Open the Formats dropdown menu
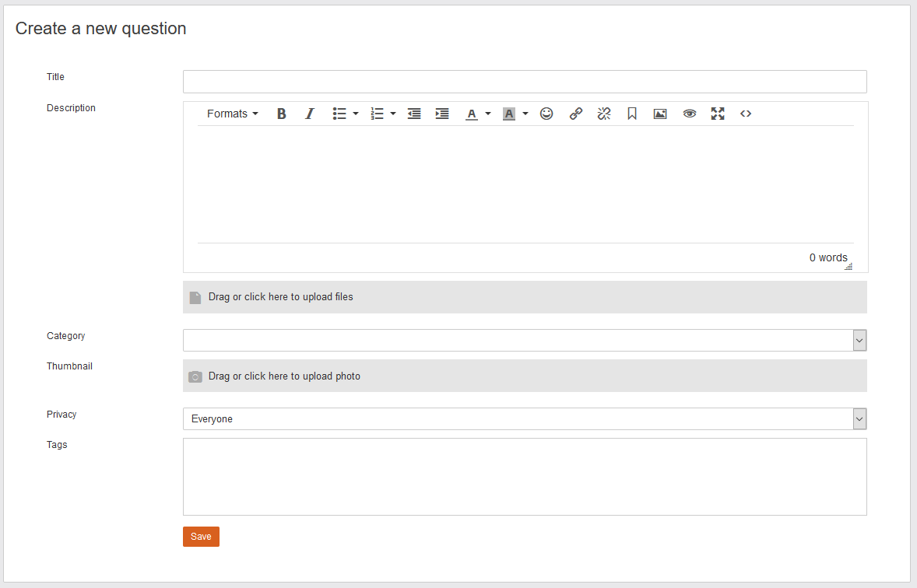 (232, 114)
